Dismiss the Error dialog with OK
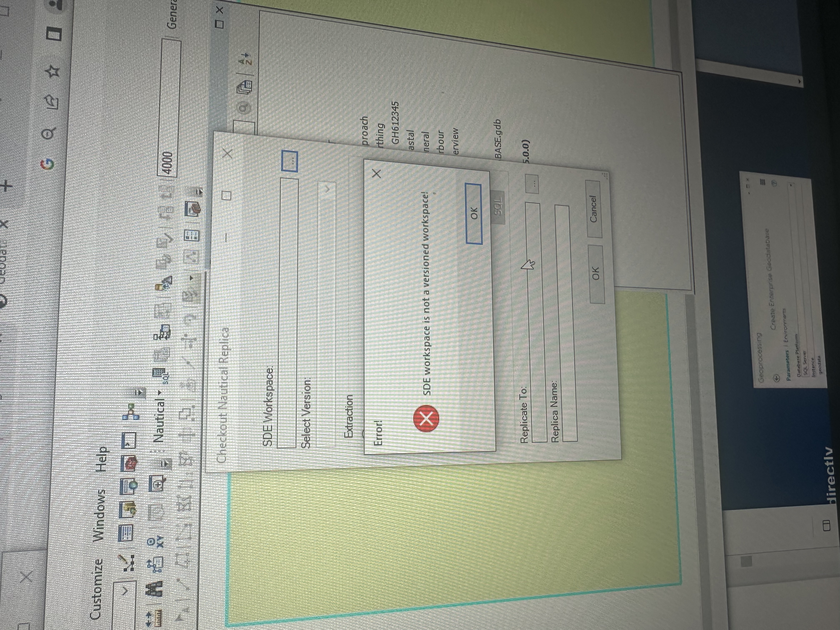840x630 pixels. tap(474, 214)
